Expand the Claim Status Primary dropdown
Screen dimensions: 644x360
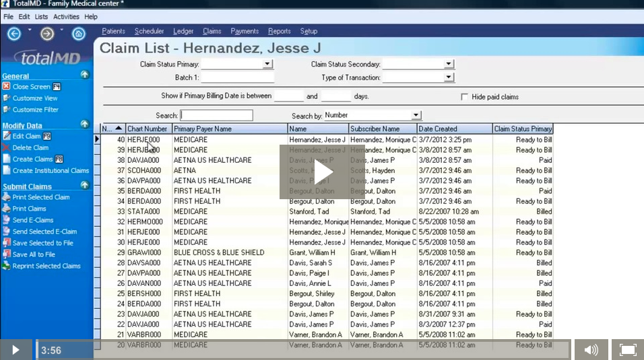tap(267, 64)
